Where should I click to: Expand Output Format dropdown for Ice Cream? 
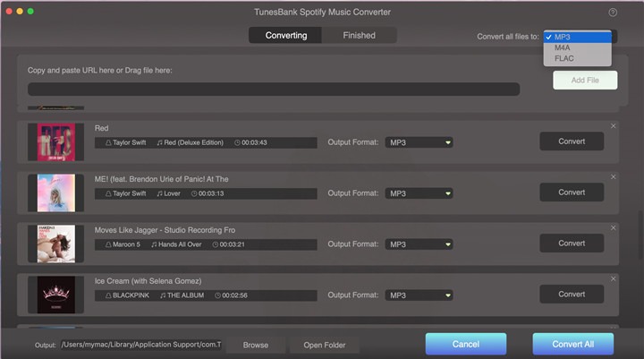(419, 295)
